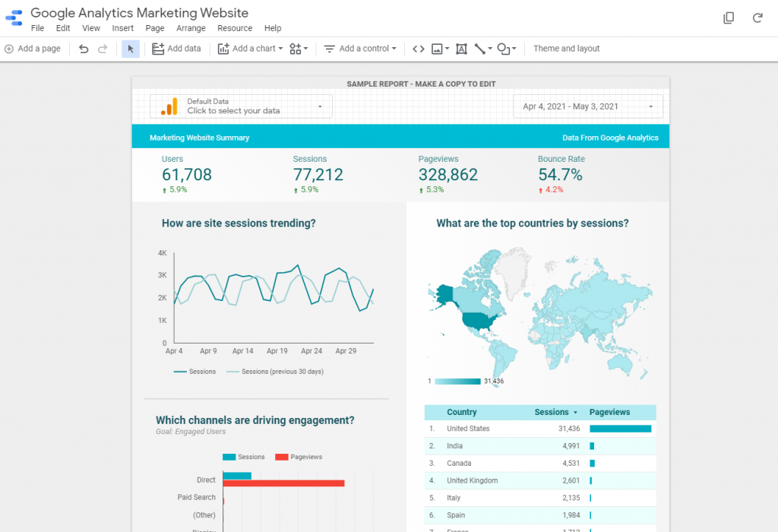Click the redo arrow in the toolbar

103,49
